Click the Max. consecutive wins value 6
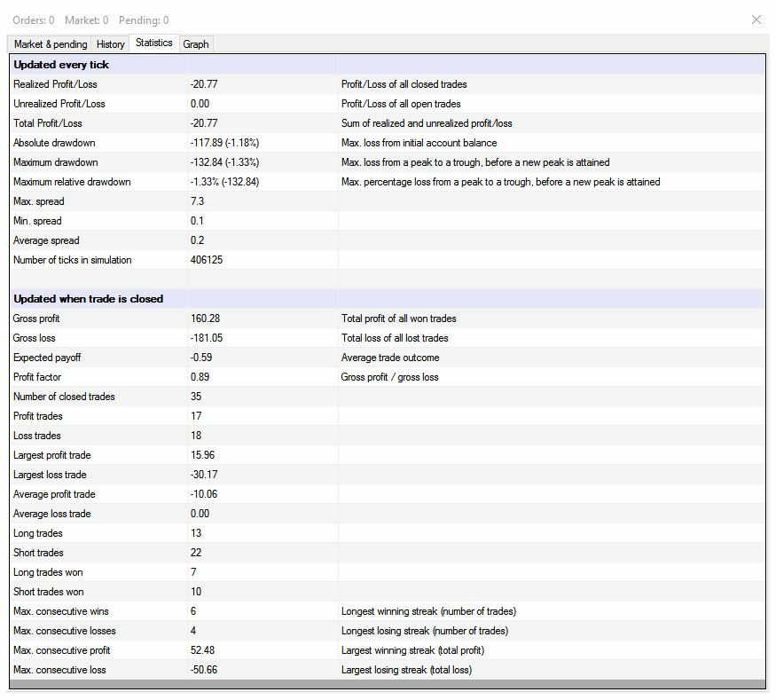This screenshot has height=700, width=776. coord(193,611)
